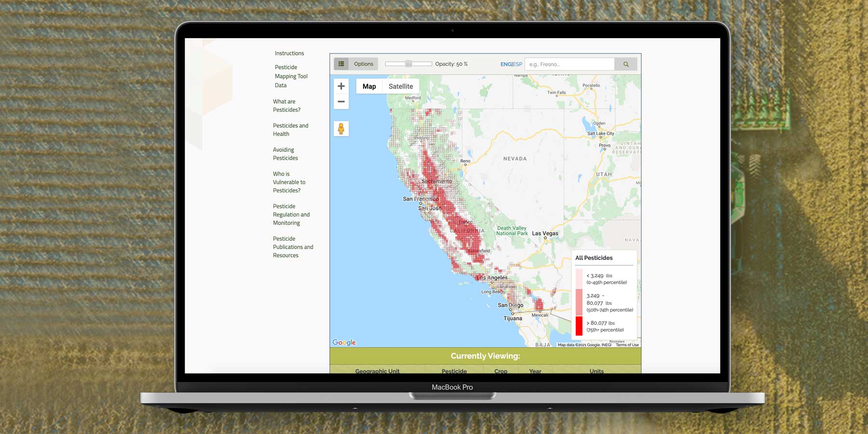868x434 pixels.
Task: Click the Medford map label
Action: [413, 98]
